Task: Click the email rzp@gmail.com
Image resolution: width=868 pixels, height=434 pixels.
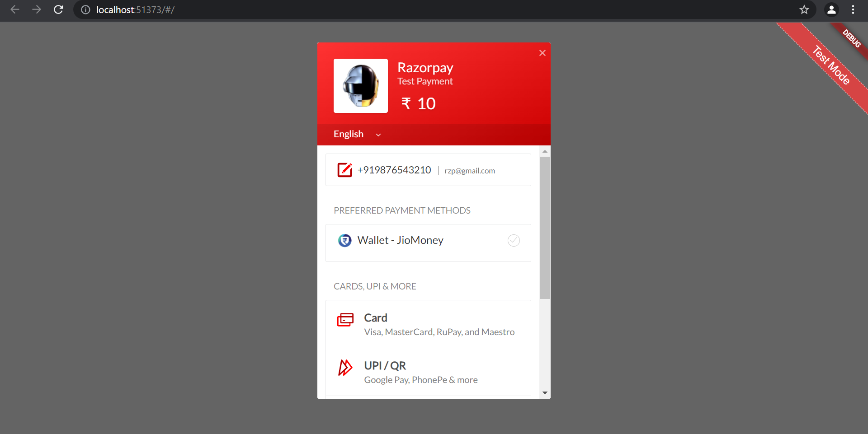Action: pyautogui.click(x=470, y=171)
